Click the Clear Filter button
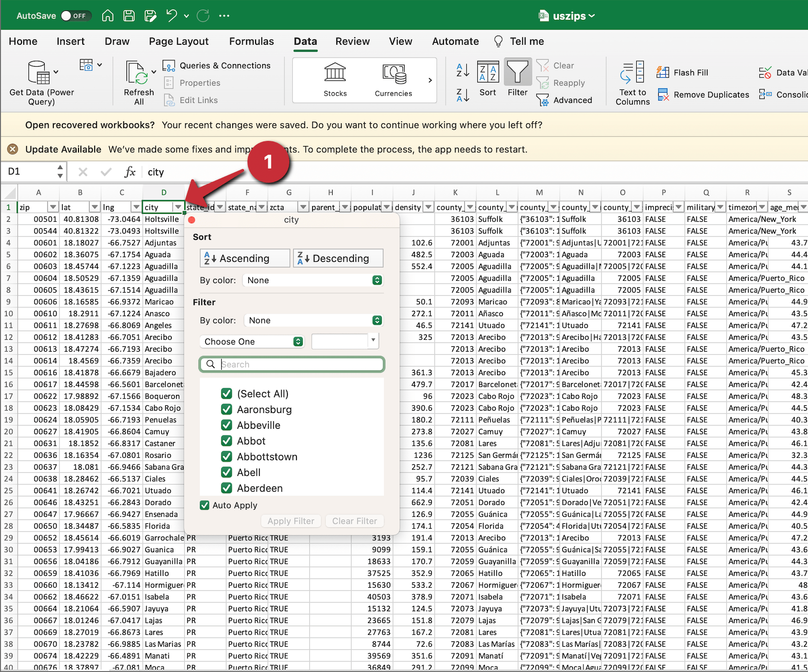This screenshot has width=808, height=672. (354, 521)
